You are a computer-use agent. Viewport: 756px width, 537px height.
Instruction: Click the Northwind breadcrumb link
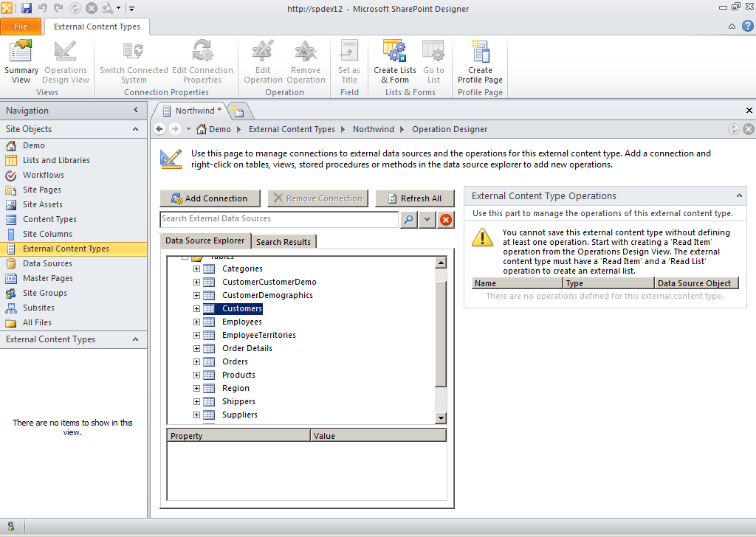pos(373,129)
